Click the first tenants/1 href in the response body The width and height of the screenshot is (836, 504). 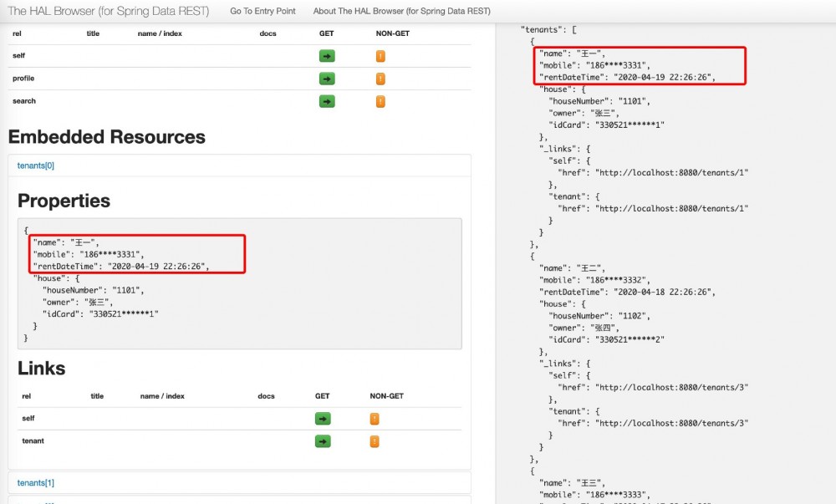click(671, 173)
